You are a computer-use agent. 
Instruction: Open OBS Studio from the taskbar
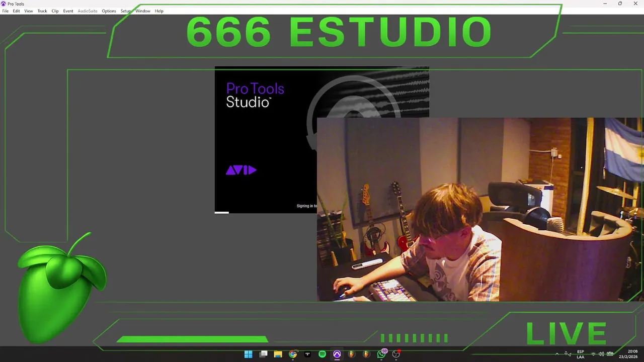pyautogui.click(x=396, y=354)
